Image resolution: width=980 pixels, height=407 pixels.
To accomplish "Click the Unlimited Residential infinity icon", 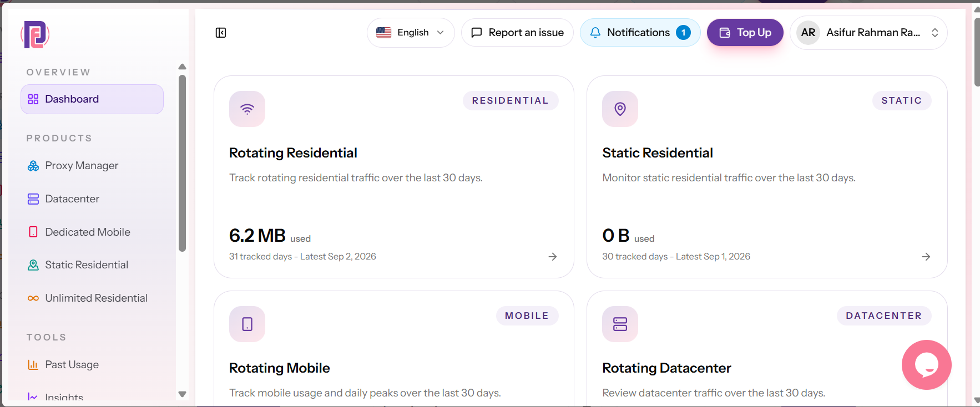I will pyautogui.click(x=33, y=298).
